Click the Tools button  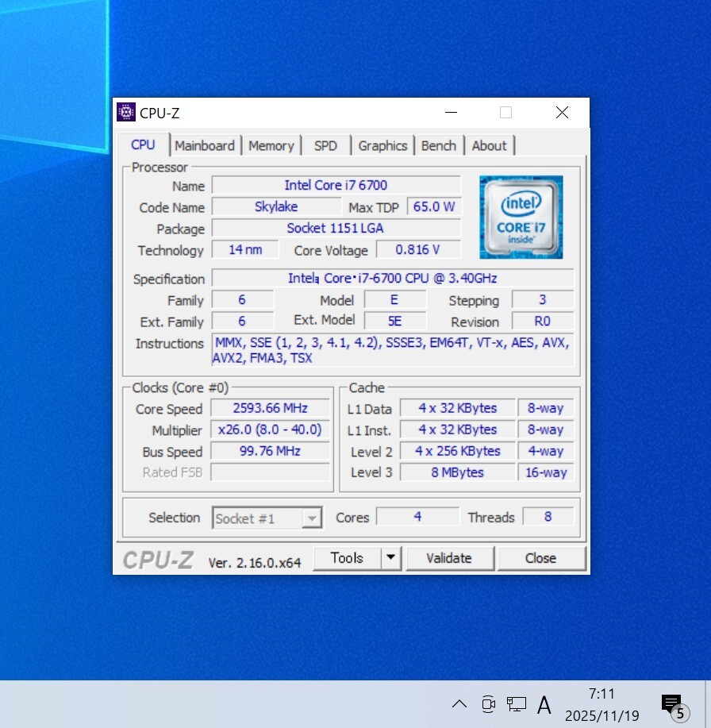pos(348,558)
